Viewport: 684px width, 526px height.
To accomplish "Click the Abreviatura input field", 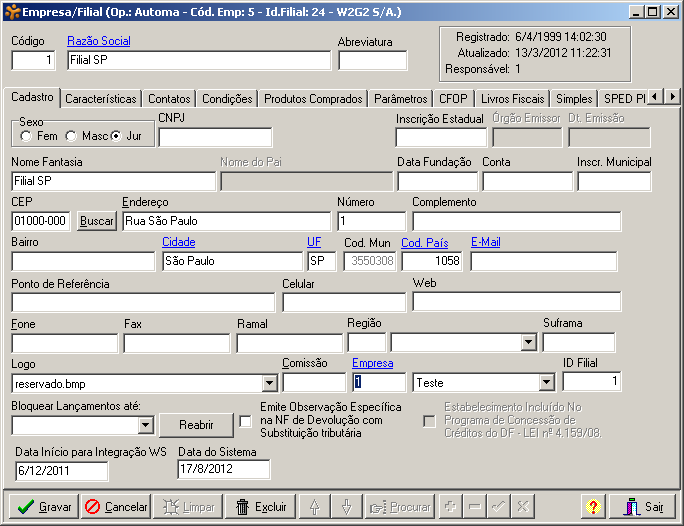I will (x=373, y=61).
